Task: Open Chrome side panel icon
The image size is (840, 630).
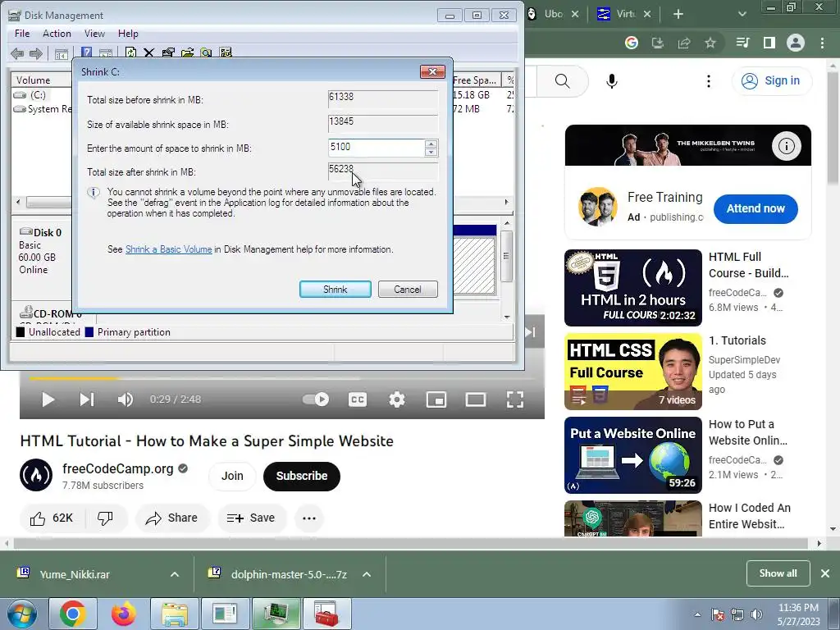Action: click(x=769, y=43)
